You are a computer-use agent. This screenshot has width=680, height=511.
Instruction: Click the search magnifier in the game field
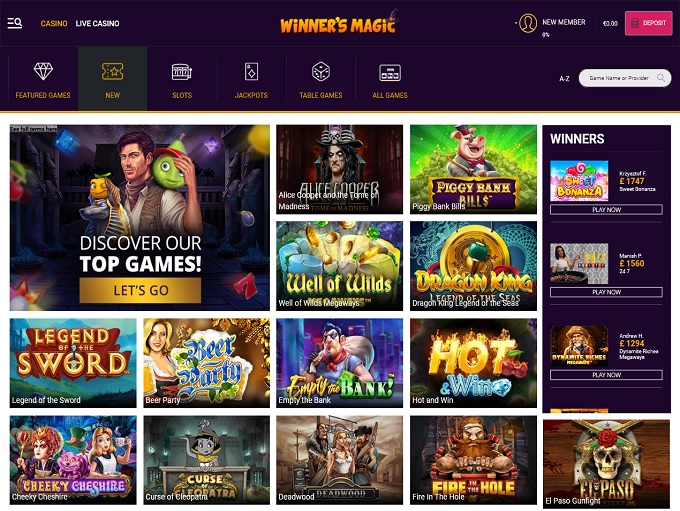click(x=661, y=78)
